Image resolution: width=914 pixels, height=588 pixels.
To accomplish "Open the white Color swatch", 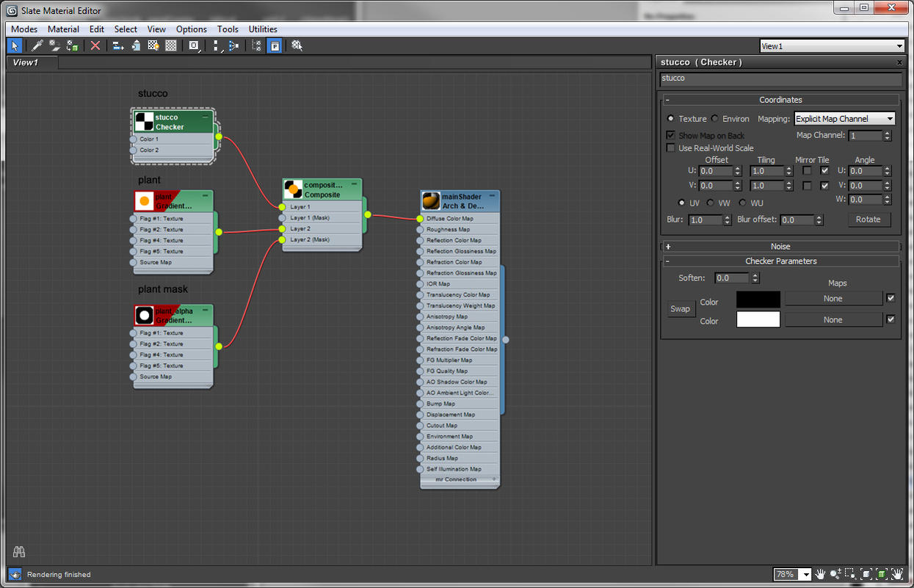I will point(758,319).
